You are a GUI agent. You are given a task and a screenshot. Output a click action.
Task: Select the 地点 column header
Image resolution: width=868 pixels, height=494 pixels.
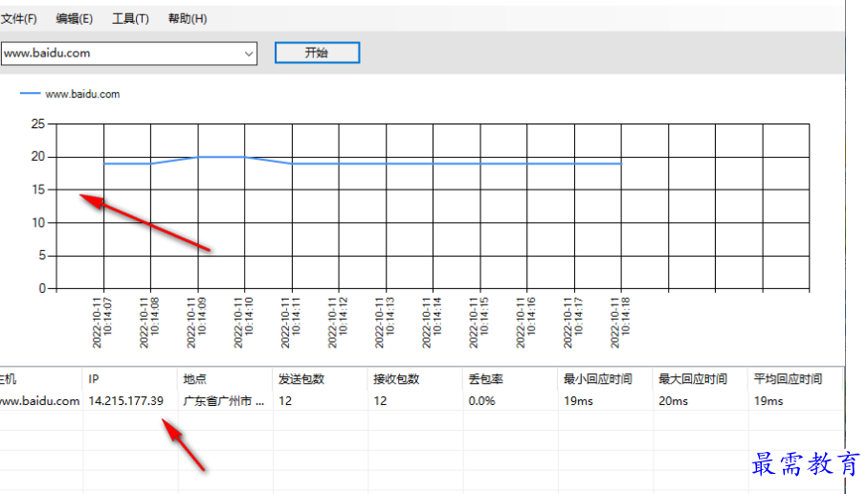tap(225, 379)
